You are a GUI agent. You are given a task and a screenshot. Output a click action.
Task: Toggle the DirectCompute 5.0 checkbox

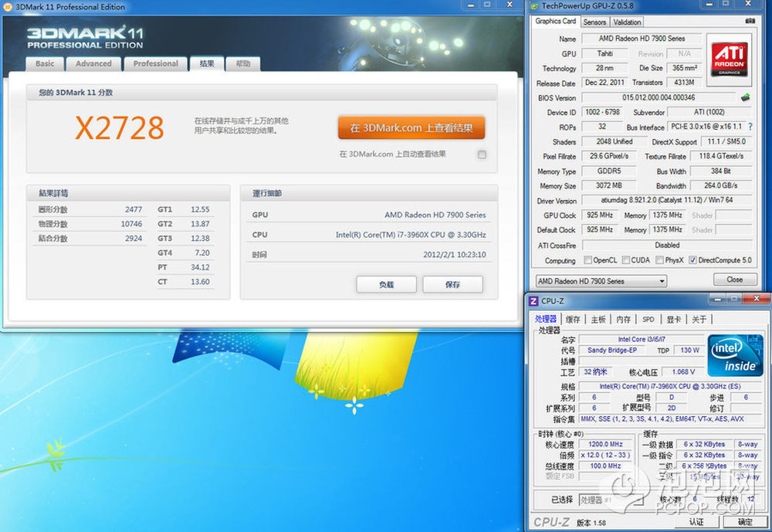[x=692, y=260]
